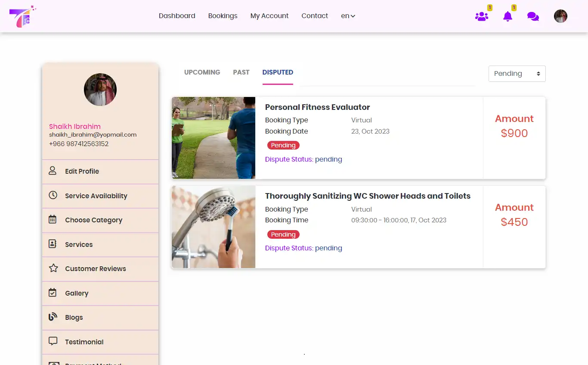Select the calendar icon beside Choose Category
This screenshot has height=365, width=588.
pos(53,220)
